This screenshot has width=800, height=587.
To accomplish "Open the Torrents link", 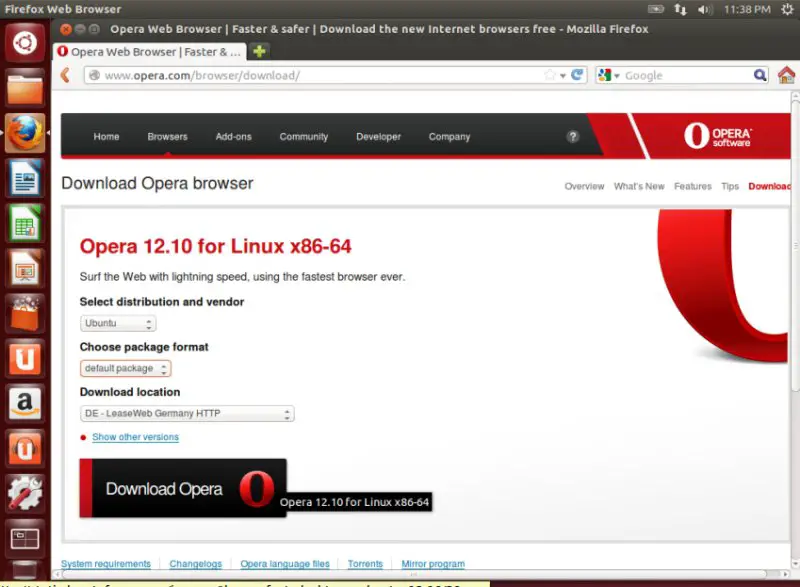I will tap(365, 564).
